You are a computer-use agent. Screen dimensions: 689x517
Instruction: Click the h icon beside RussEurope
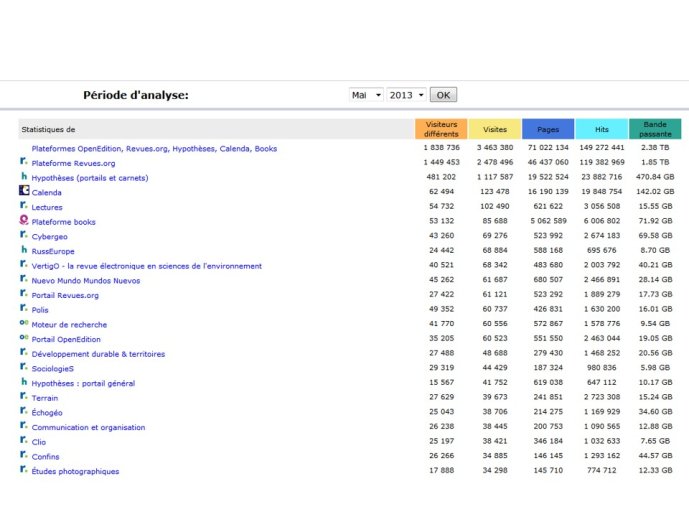(24, 249)
